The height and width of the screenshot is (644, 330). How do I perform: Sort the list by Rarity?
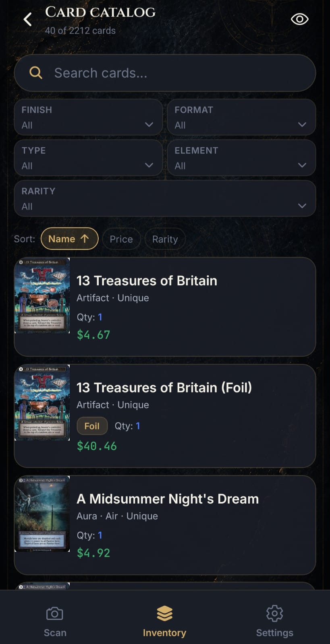[165, 239]
